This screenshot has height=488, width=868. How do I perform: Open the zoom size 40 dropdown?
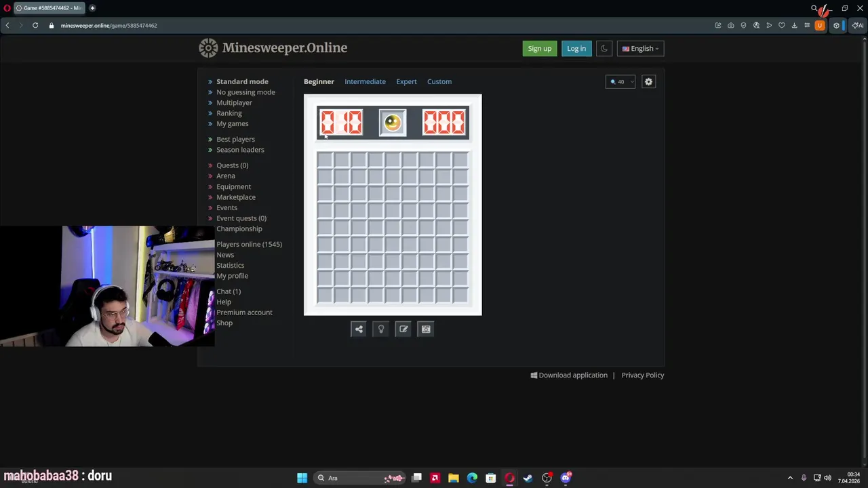pyautogui.click(x=620, y=81)
